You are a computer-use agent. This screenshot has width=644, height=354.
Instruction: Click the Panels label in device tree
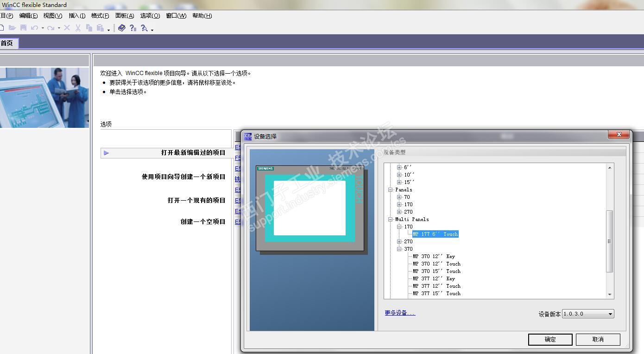[x=404, y=190]
